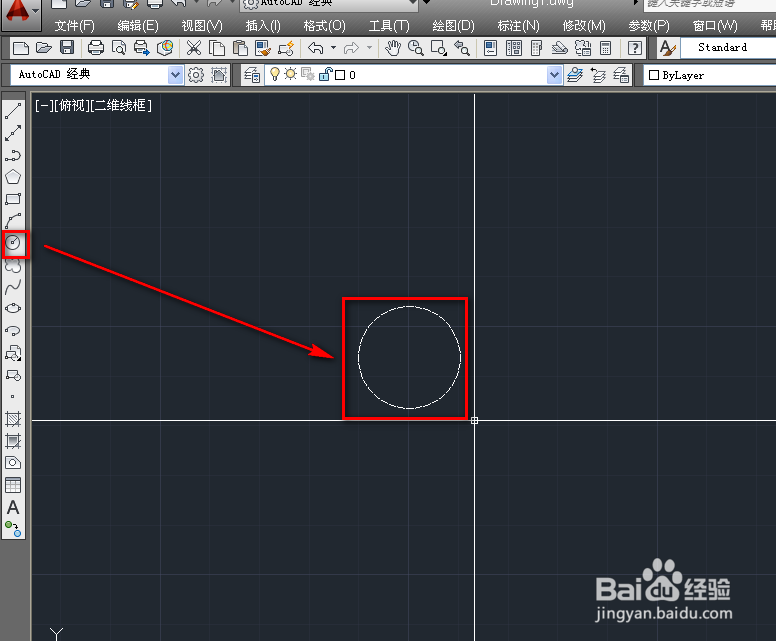This screenshot has height=641, width=776.
Task: Toggle layer 0 lock padlock
Action: click(325, 74)
